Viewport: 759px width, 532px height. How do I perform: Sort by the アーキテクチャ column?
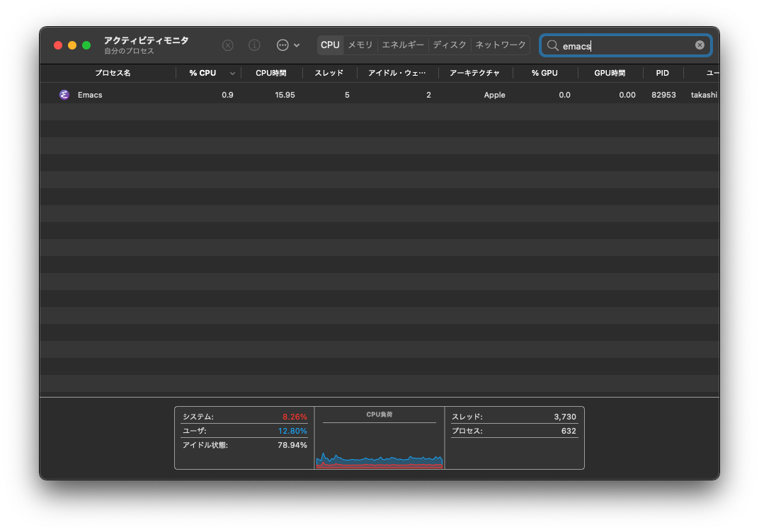tap(478, 73)
